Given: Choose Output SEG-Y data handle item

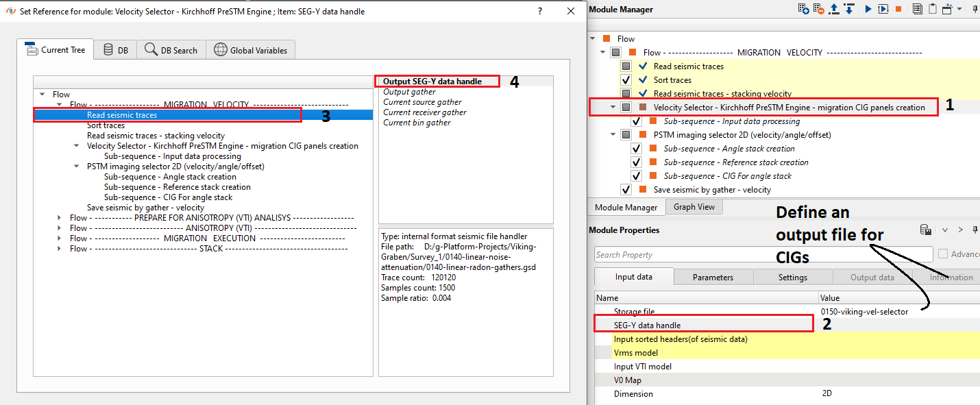Looking at the screenshot, I should tap(432, 82).
